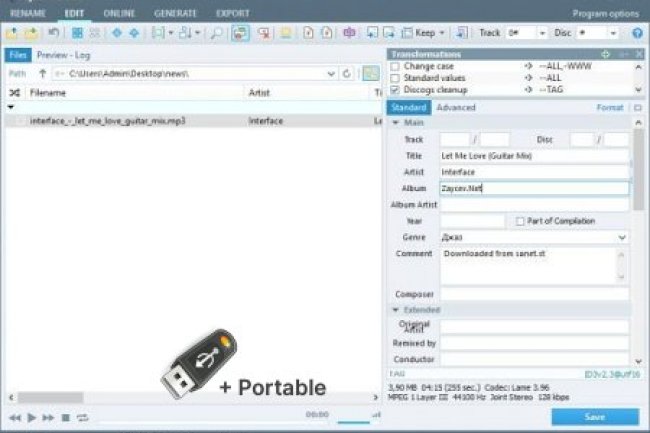The width and height of the screenshot is (650, 433).
Task: Click the Save button
Action: pos(595,417)
